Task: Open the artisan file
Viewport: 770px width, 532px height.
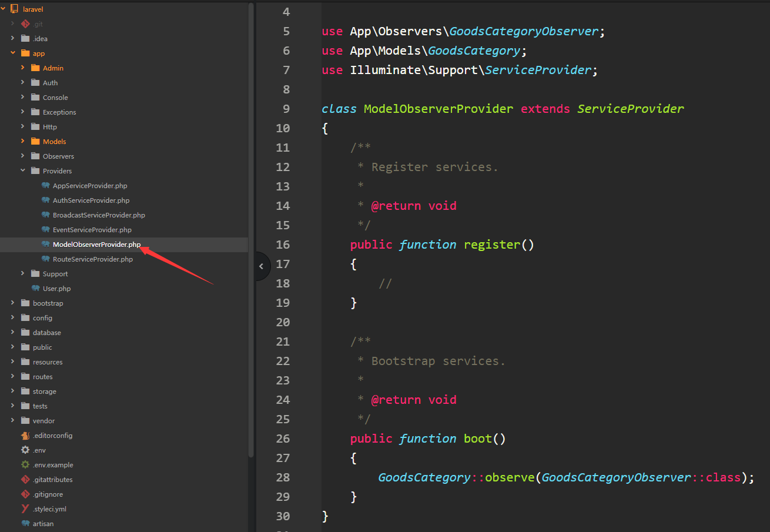Action: 43,524
